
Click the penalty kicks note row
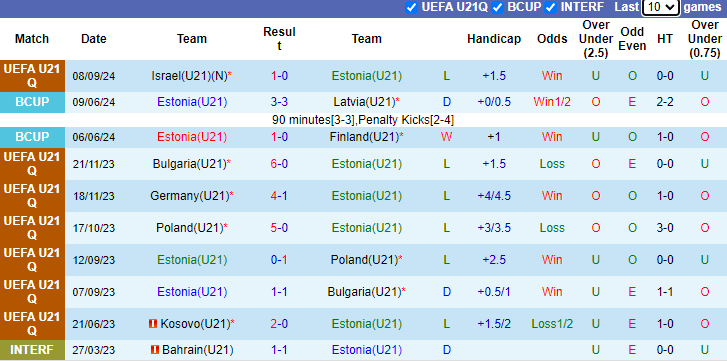363,120
